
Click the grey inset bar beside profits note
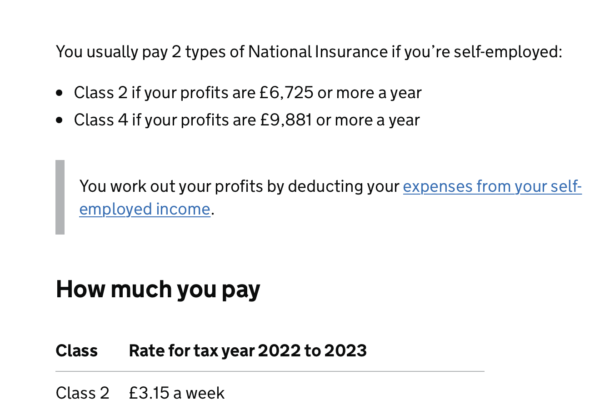click(x=60, y=197)
